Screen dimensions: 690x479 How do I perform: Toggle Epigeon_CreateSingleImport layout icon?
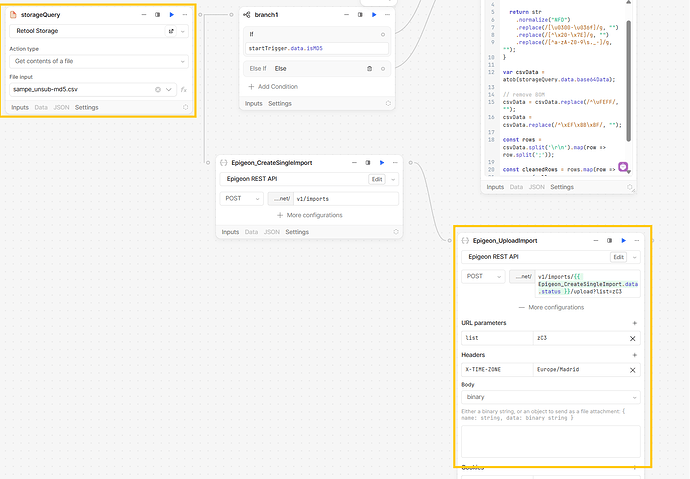click(368, 162)
